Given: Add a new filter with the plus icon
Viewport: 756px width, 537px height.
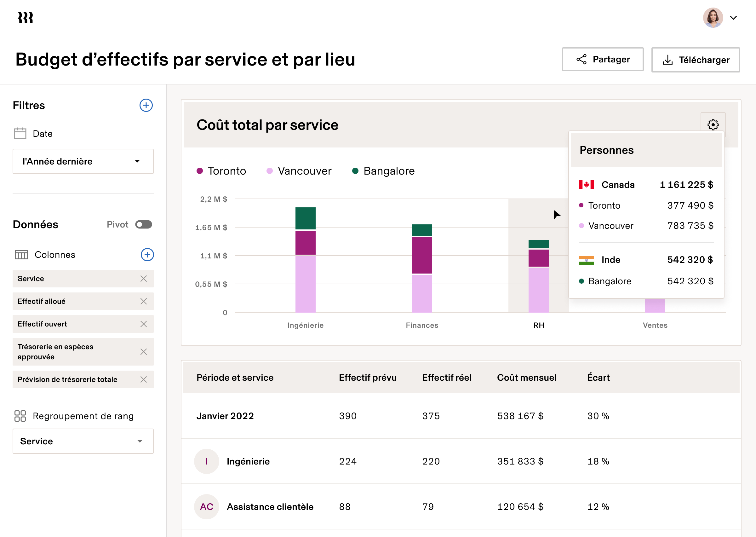Looking at the screenshot, I should point(146,106).
